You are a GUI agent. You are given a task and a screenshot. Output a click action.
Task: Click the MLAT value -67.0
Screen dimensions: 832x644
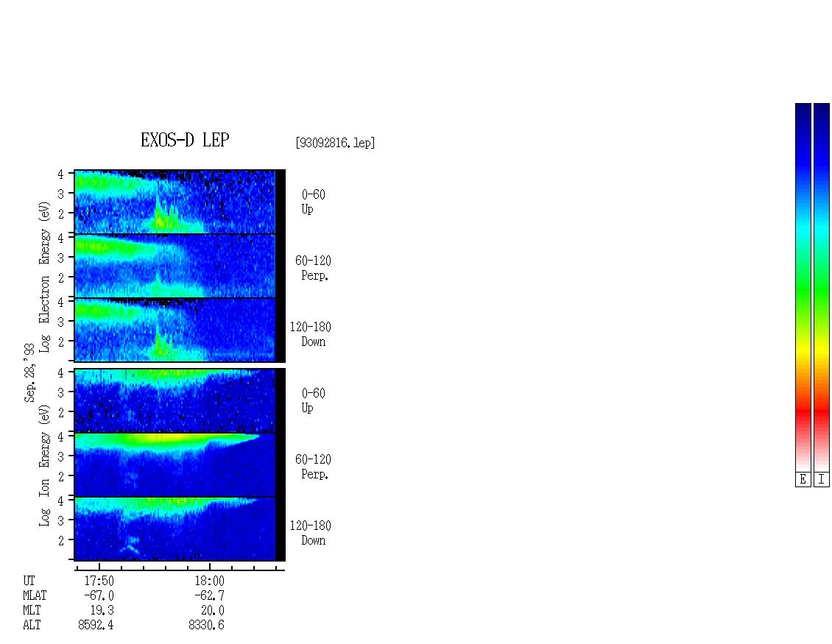99,595
